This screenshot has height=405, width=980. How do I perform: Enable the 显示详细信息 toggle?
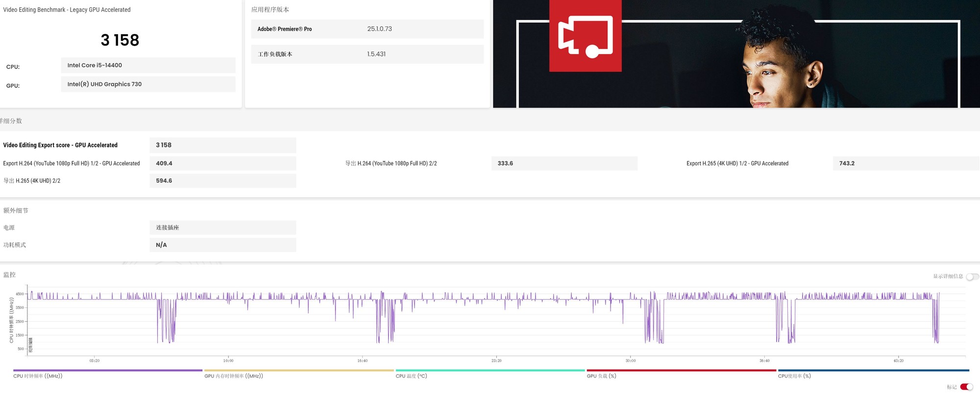972,277
